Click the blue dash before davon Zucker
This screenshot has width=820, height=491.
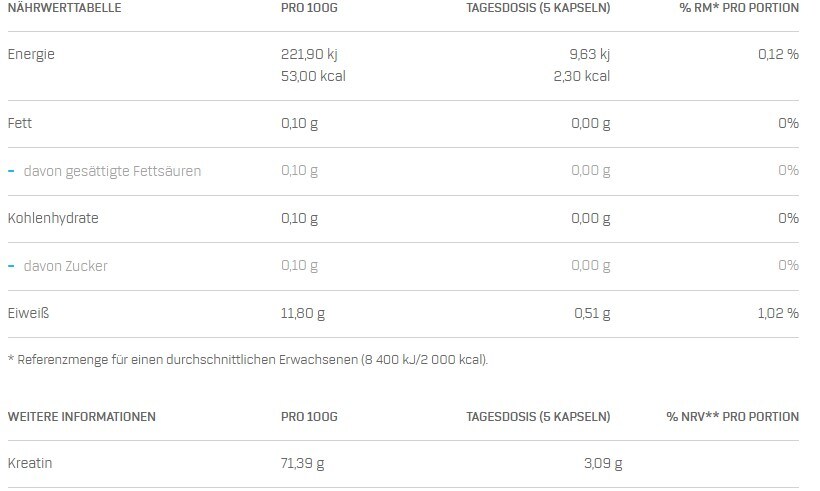coord(12,266)
